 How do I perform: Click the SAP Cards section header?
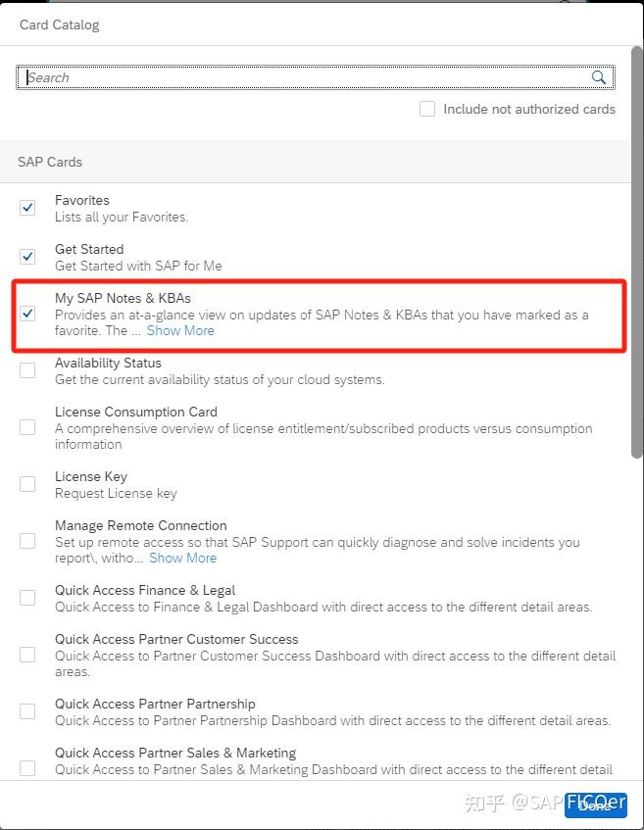point(50,161)
